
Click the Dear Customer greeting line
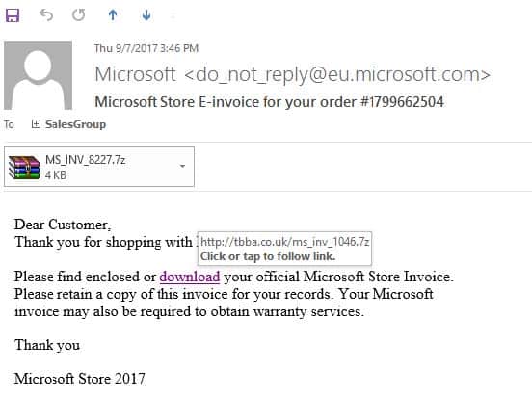tap(63, 225)
